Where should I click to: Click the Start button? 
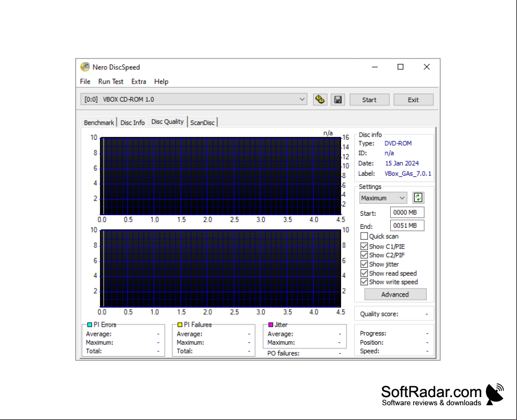(369, 99)
